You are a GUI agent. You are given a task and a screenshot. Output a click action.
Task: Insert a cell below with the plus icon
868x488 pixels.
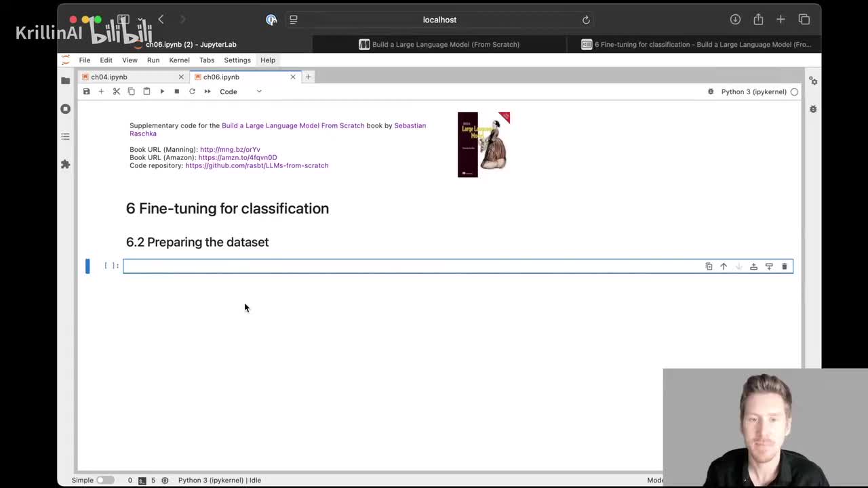pos(101,91)
